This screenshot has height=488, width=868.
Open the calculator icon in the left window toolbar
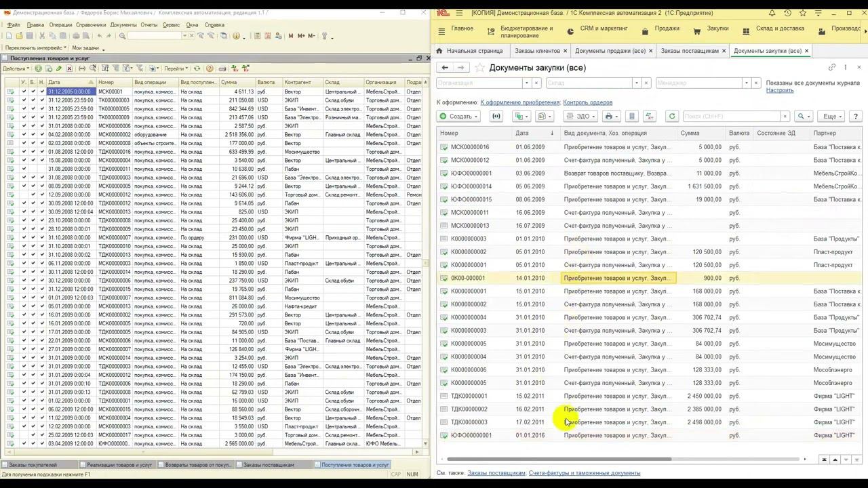coord(259,36)
